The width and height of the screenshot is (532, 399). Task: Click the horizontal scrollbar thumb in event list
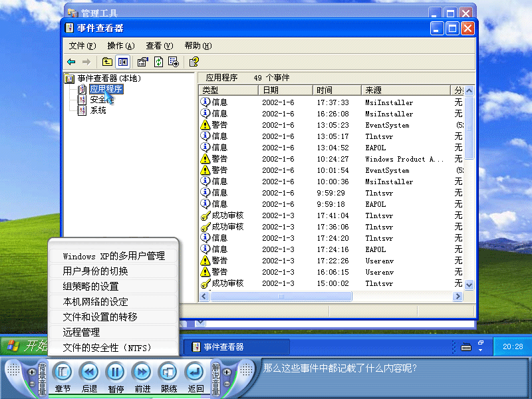pyautogui.click(x=281, y=296)
